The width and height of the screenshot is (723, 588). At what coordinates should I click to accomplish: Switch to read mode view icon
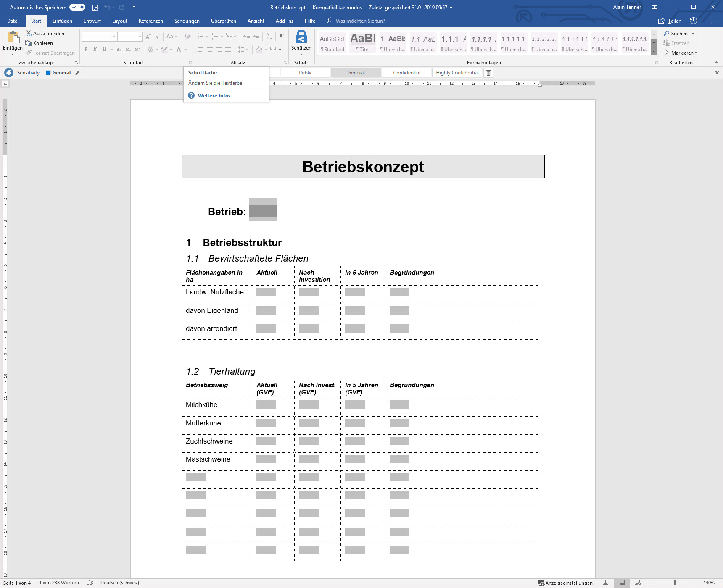[605, 583]
